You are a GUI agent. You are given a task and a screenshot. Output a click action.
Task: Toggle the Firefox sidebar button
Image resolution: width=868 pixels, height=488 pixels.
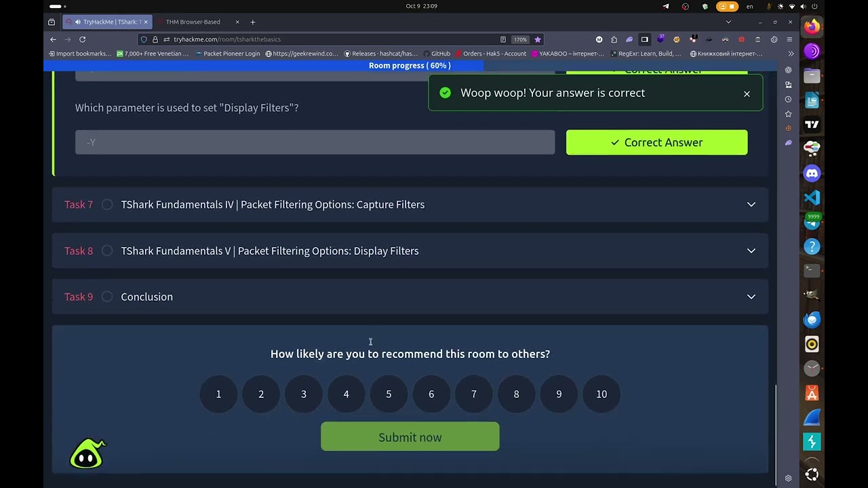tap(644, 39)
